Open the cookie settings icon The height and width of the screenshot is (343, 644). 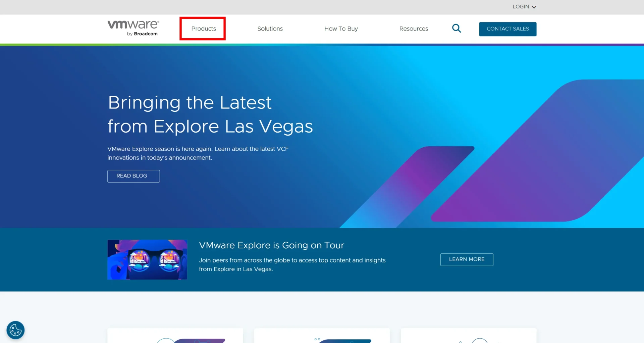point(15,330)
